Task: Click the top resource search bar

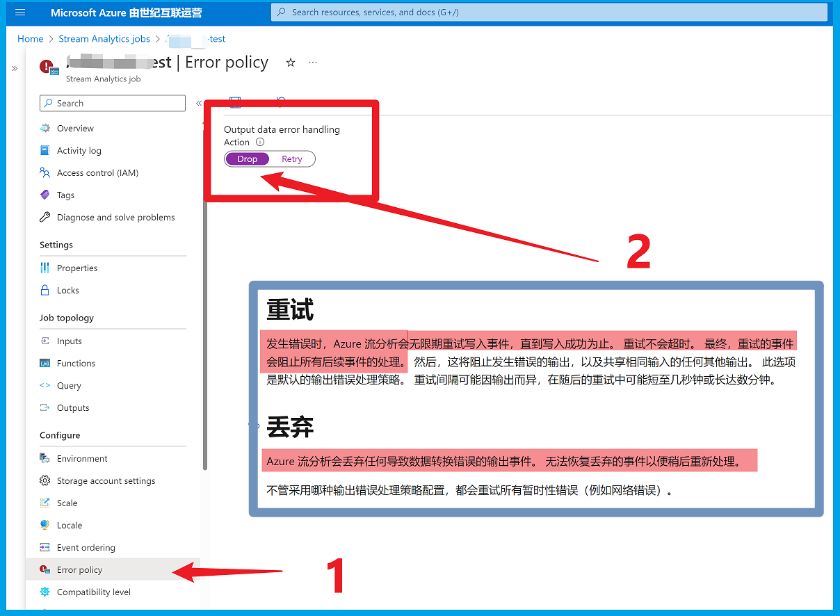Action: (549, 13)
